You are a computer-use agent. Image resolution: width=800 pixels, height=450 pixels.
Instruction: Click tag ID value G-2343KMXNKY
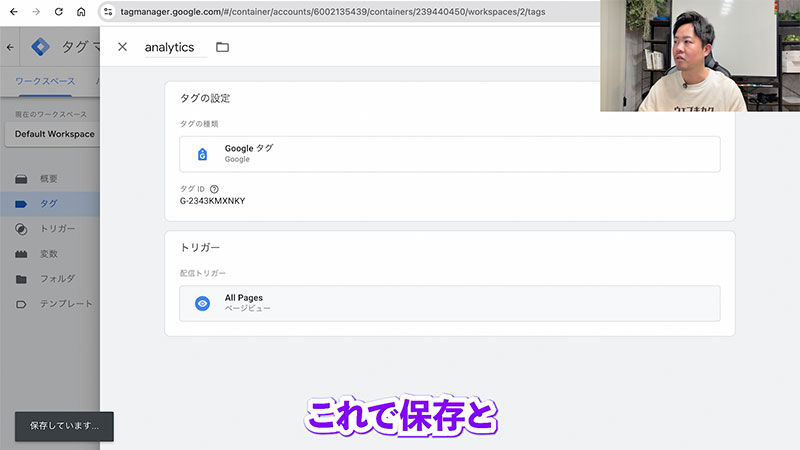pos(212,201)
